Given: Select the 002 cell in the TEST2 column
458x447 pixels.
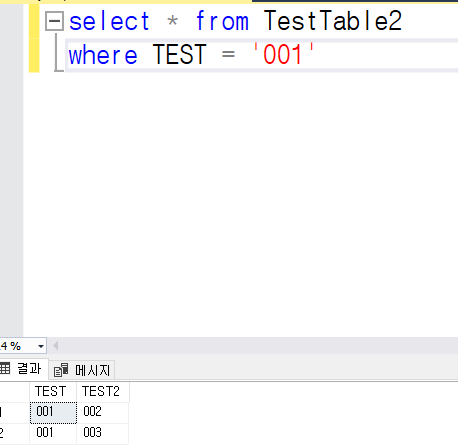Looking at the screenshot, I should pyautogui.click(x=103, y=412).
